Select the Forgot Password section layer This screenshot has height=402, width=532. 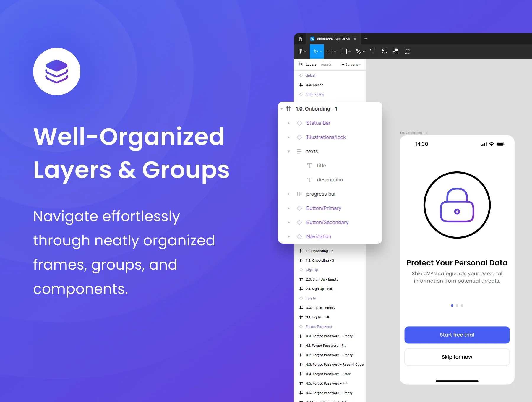pos(330,327)
